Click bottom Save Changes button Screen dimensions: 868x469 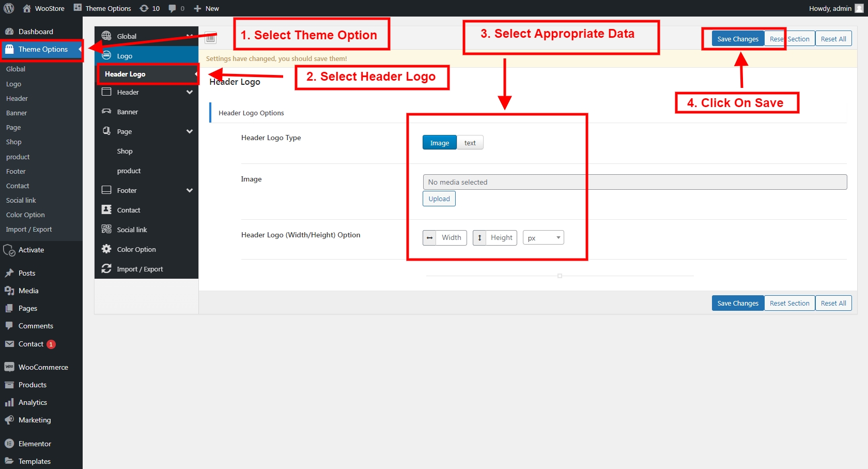pos(737,303)
